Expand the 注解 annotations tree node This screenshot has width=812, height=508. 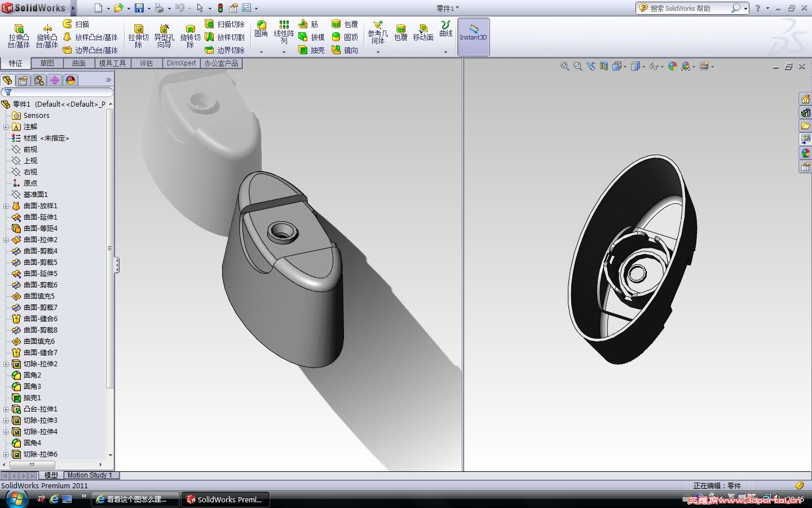coord(6,127)
